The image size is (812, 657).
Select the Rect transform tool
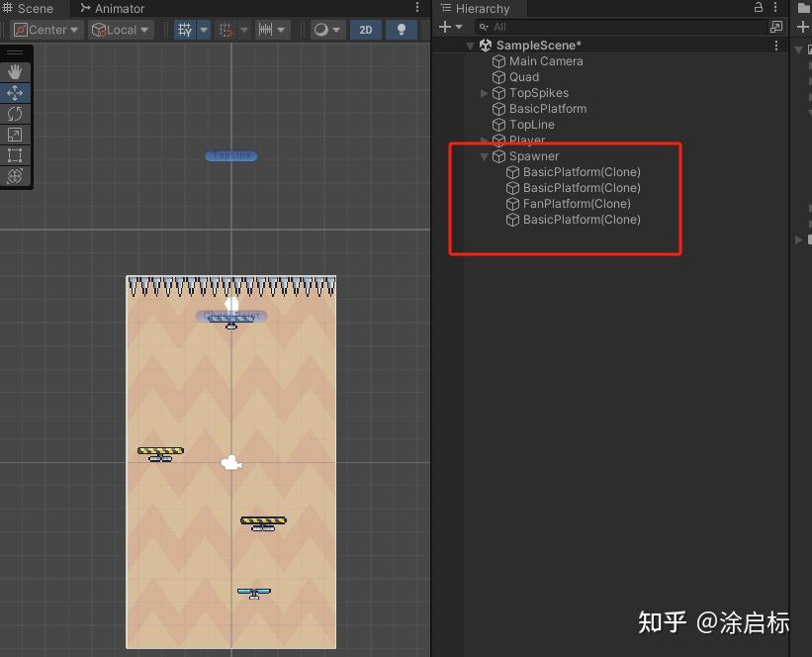pos(15,155)
